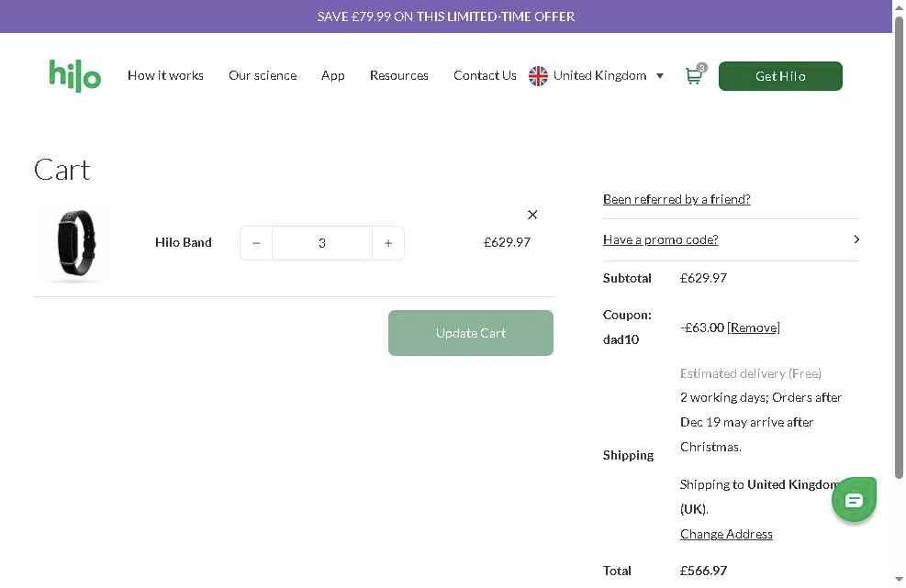
Task: Click the hilo logo
Action: [75, 75]
